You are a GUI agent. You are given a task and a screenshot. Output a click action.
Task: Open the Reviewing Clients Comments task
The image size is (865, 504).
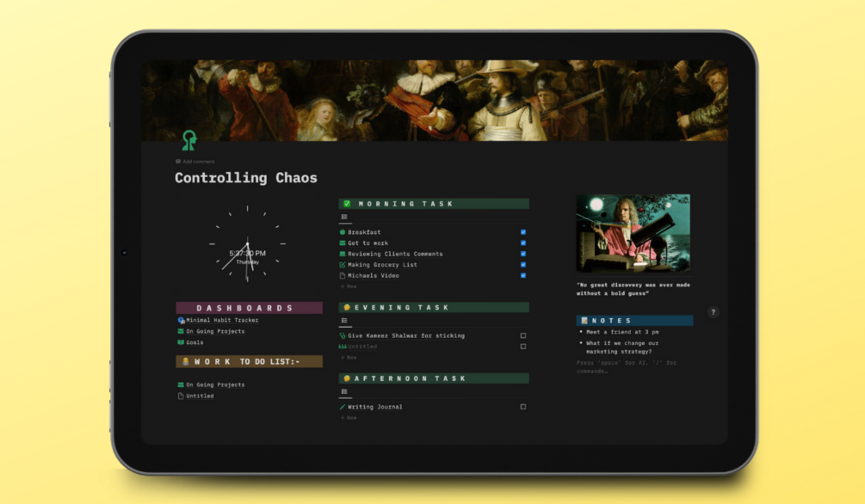(x=395, y=255)
